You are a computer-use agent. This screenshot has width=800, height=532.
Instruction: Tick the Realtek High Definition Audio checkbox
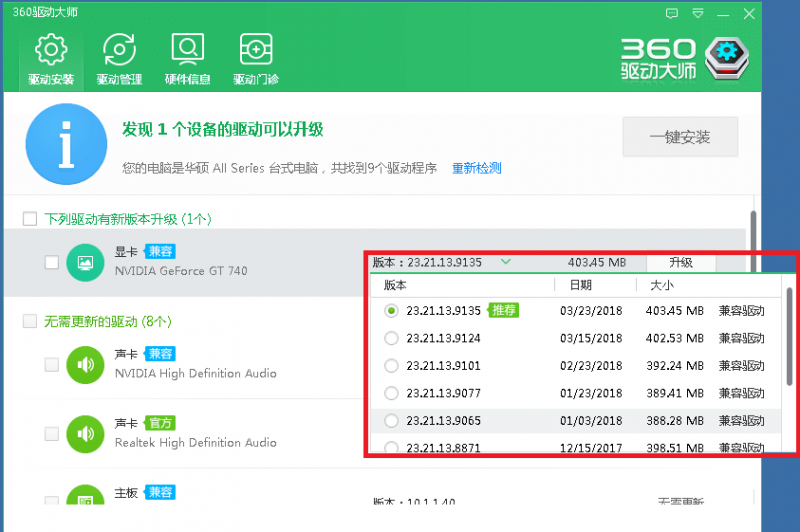tap(52, 434)
